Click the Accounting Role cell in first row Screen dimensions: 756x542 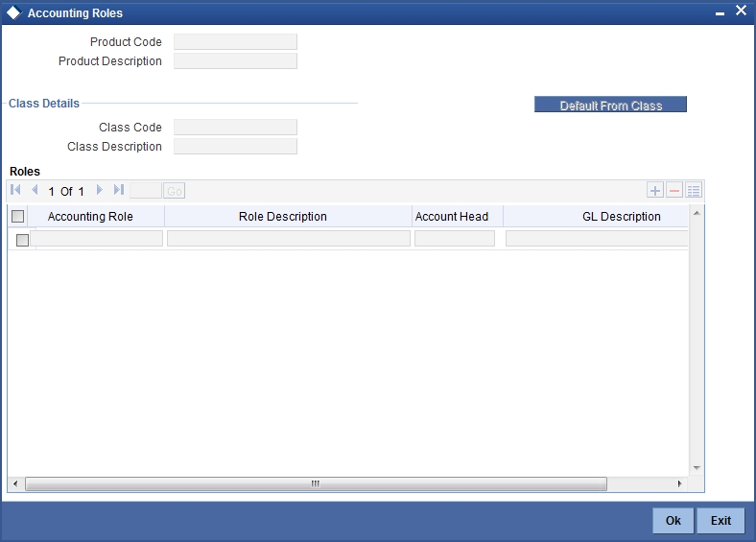tap(97, 239)
